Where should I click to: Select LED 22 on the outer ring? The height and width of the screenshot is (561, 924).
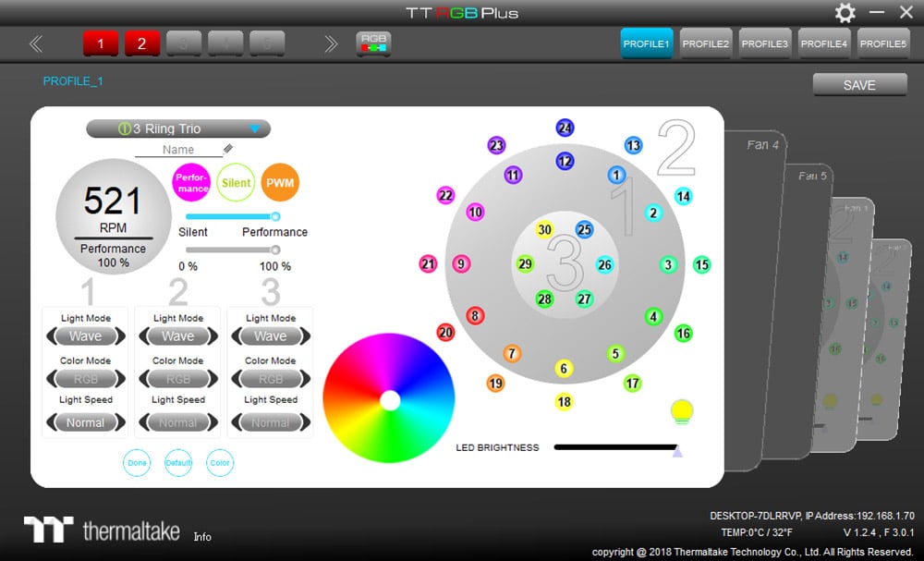tap(445, 196)
